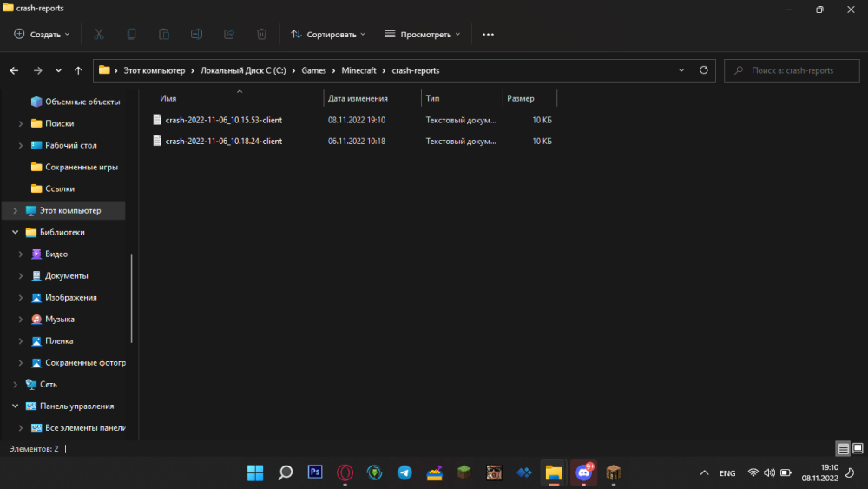This screenshot has width=868, height=489.
Task: Go up one folder level arrow
Action: click(x=78, y=70)
